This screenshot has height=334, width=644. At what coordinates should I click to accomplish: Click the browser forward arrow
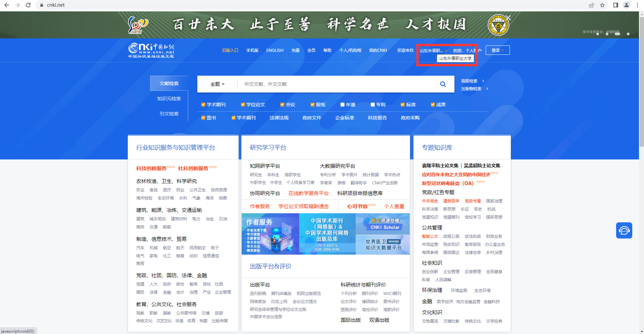click(17, 5)
